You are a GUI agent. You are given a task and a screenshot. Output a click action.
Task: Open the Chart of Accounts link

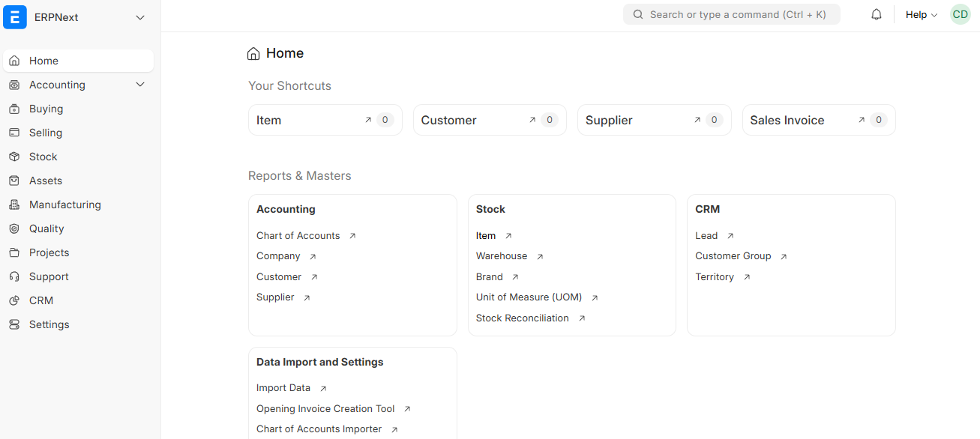click(298, 234)
